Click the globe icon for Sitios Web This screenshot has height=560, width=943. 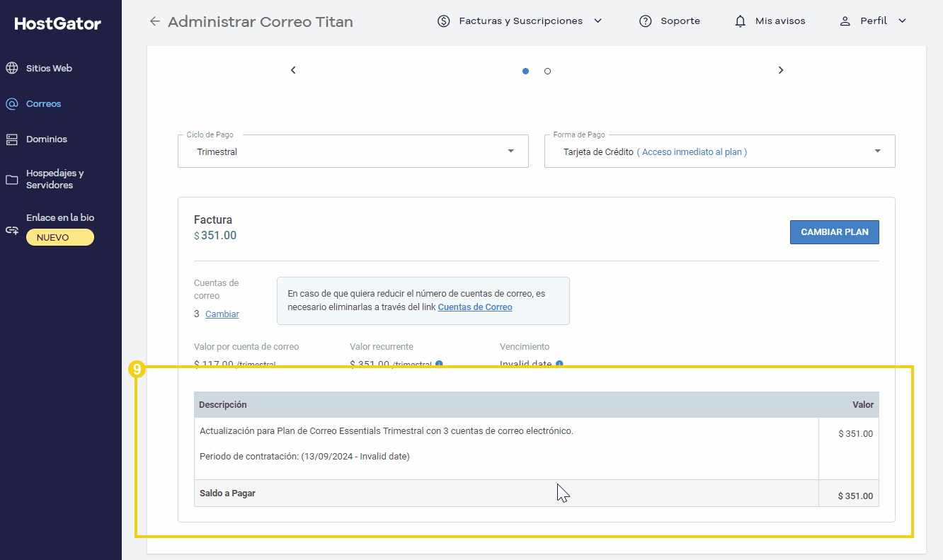[x=12, y=68]
